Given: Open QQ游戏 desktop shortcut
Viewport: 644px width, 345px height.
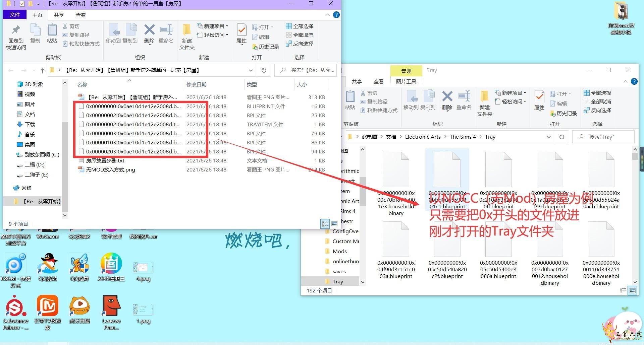Looking at the screenshot, I should pyautogui.click(x=47, y=267).
